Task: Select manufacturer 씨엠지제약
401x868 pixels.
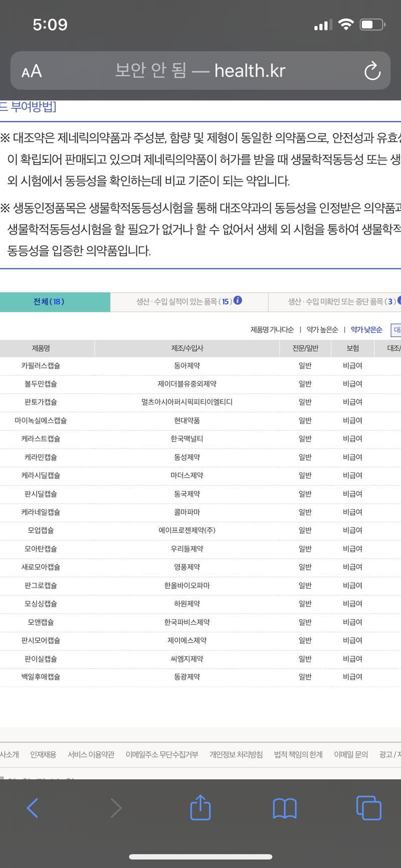Action: 187,659
